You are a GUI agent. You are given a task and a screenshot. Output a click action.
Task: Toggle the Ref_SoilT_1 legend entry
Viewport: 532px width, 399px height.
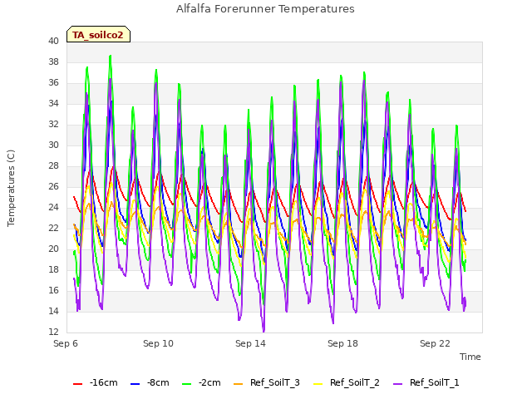pyautogui.click(x=426, y=382)
